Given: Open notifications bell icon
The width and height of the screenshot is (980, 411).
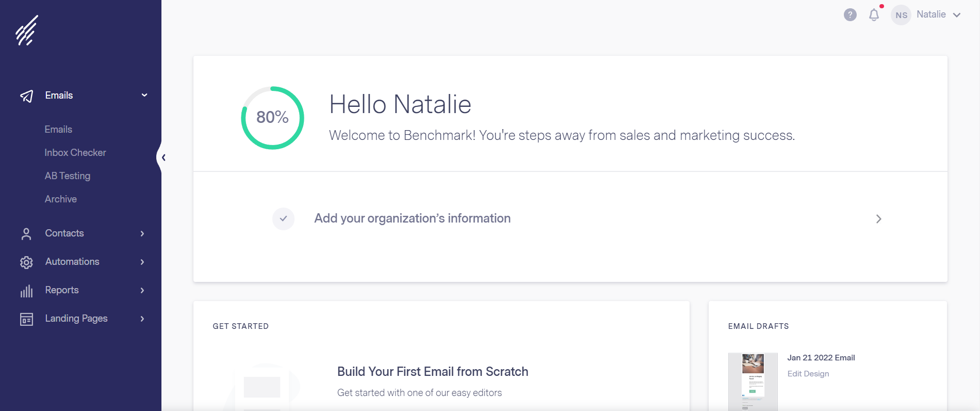Looking at the screenshot, I should (x=874, y=15).
